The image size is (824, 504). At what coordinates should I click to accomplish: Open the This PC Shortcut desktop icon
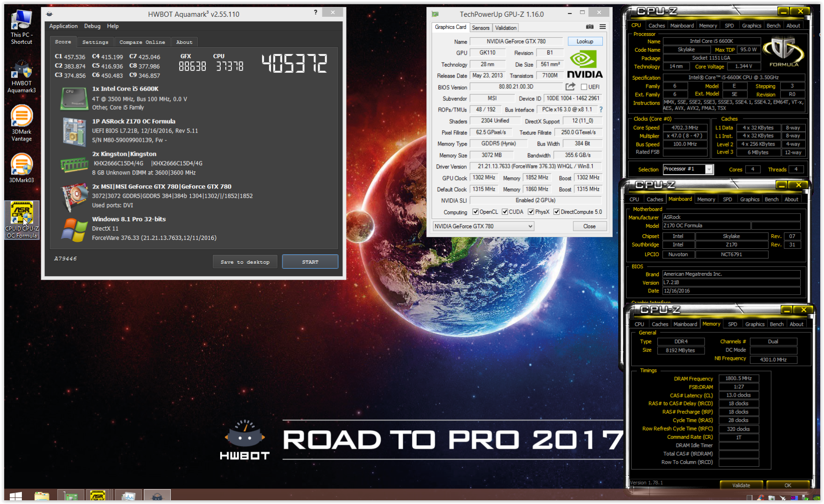tap(21, 27)
